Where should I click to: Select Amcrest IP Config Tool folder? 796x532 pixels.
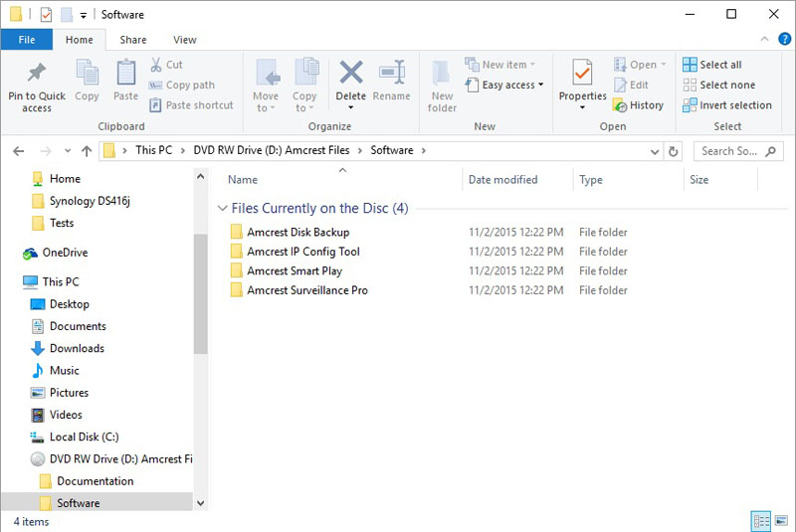pos(303,252)
